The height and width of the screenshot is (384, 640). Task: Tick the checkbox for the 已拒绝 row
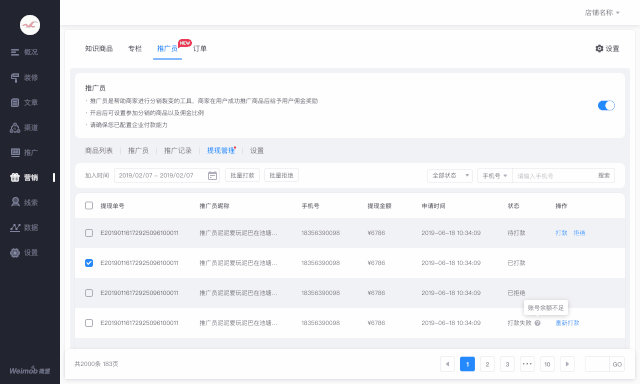click(89, 293)
